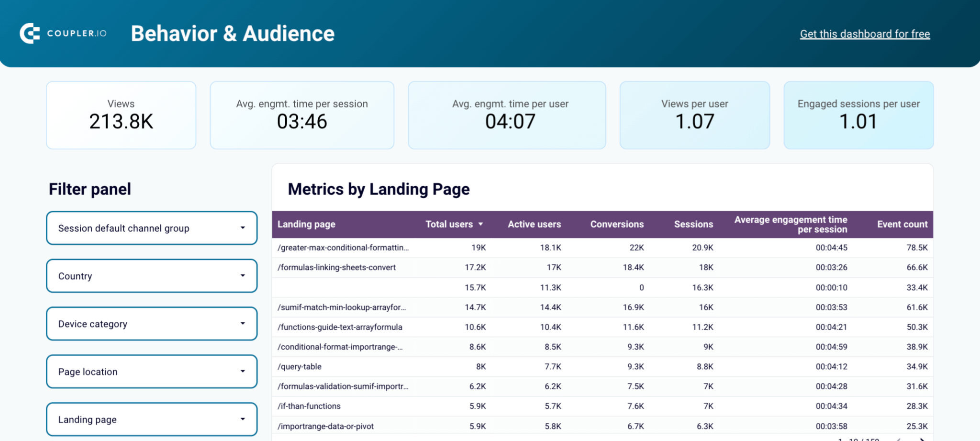Go to next page of table results
Image resolution: width=980 pixels, height=441 pixels.
[922, 439]
